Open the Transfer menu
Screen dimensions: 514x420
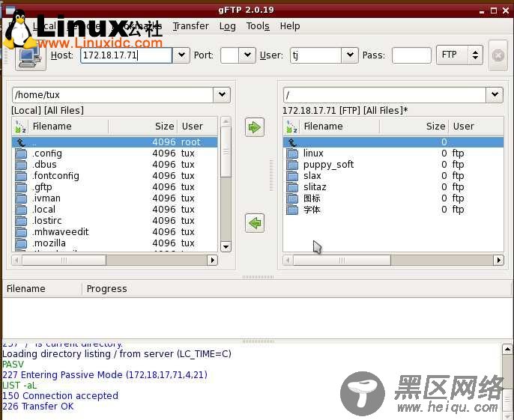(191, 26)
